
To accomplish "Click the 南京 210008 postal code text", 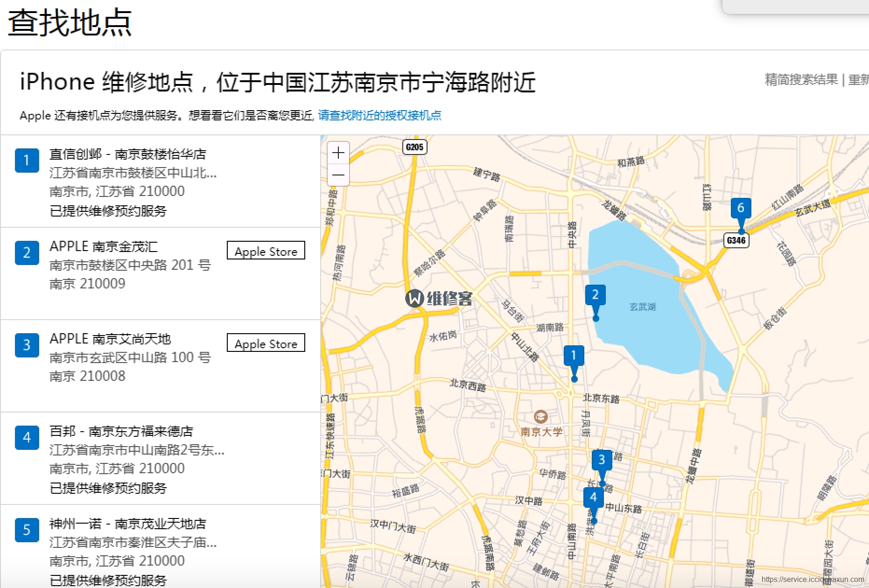I will 87,376.
